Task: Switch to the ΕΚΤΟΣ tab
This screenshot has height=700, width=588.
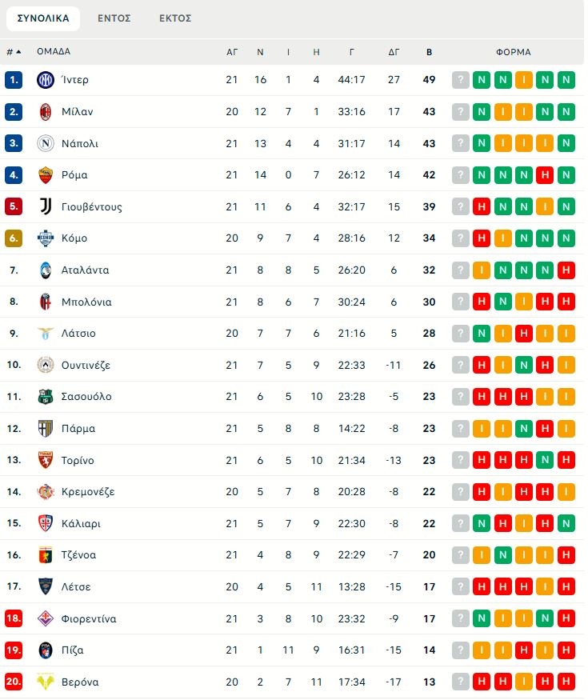Action: coord(175,18)
